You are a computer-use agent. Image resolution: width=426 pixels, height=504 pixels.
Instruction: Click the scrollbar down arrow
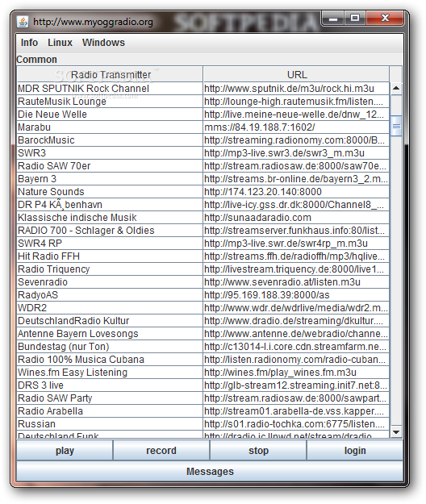pos(396,431)
